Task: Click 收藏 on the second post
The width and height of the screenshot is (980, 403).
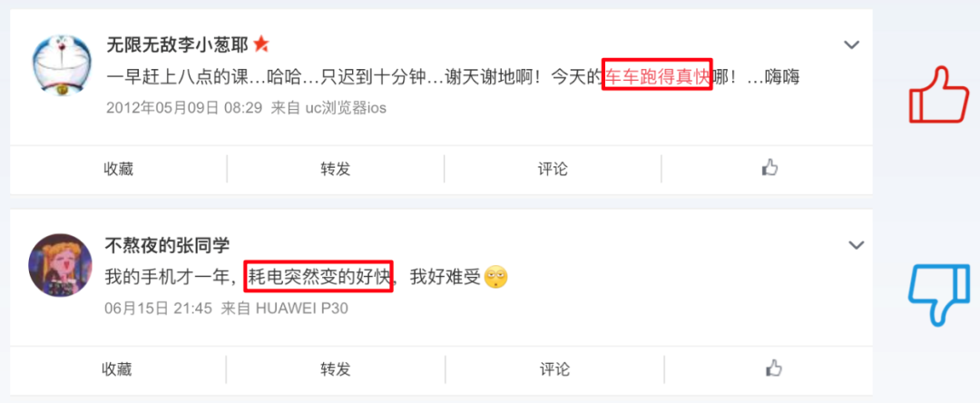Action: click(117, 369)
